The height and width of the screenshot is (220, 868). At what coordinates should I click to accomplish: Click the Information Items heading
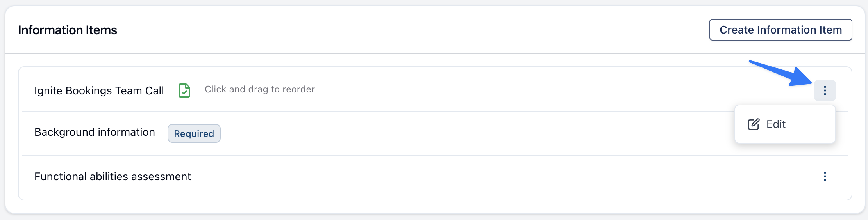coord(68,30)
